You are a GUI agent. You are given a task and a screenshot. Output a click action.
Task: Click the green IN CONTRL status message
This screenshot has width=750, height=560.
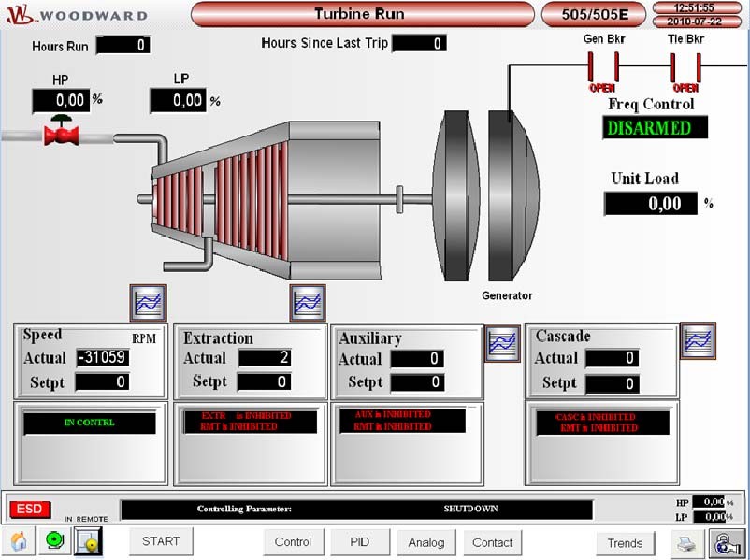(x=90, y=423)
